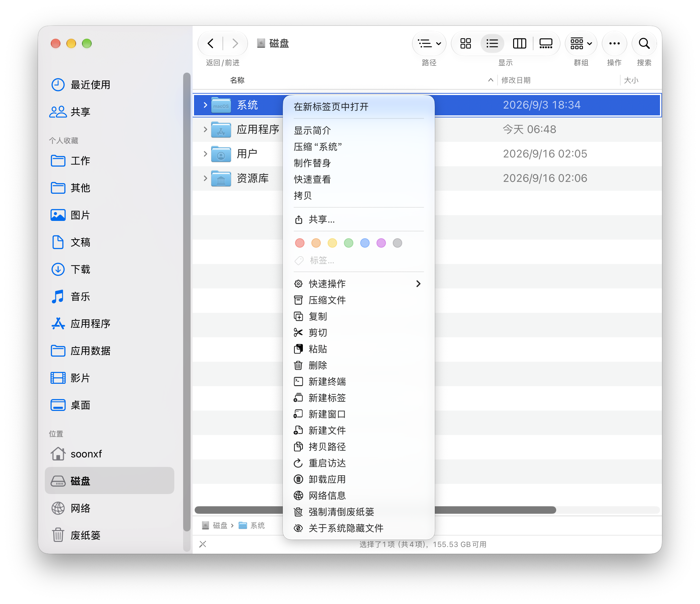The image size is (700, 604).
Task: Open soonxf home in sidebar
Action: tap(110, 454)
